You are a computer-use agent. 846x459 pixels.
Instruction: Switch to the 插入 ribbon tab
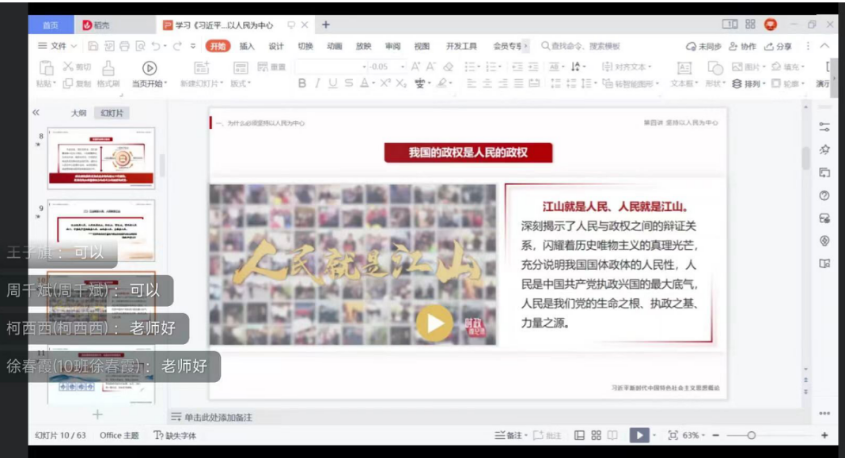[x=247, y=46]
